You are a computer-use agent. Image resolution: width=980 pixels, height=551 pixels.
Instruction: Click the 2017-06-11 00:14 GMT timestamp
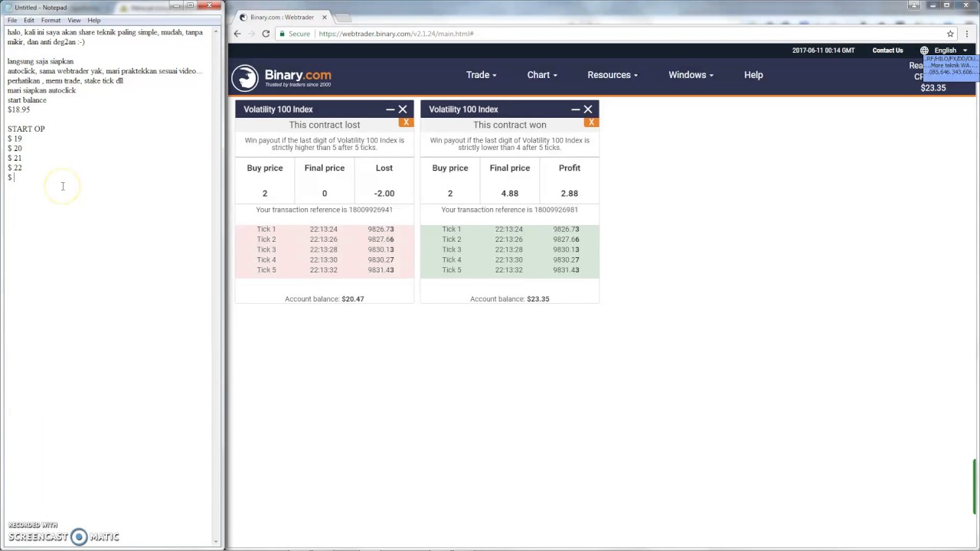tap(823, 51)
